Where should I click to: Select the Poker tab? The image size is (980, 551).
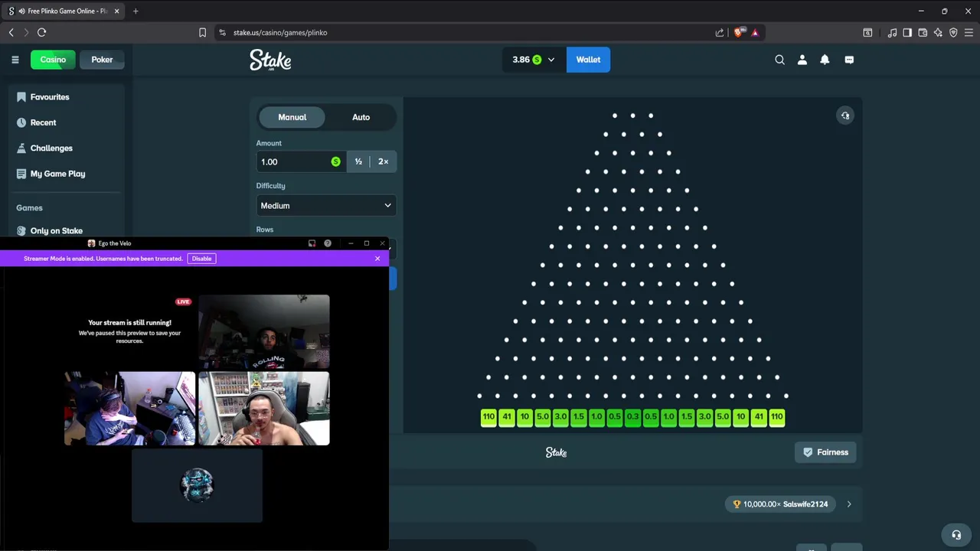click(102, 60)
